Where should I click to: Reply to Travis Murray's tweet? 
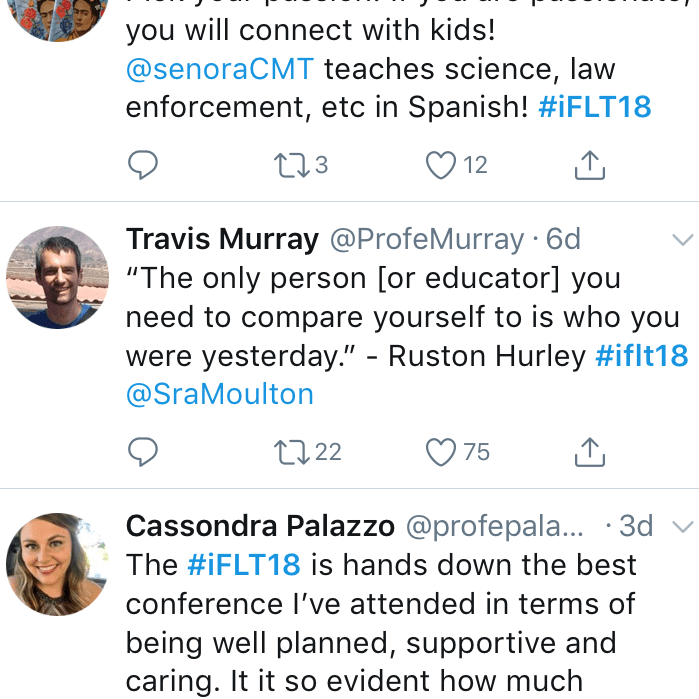click(143, 452)
